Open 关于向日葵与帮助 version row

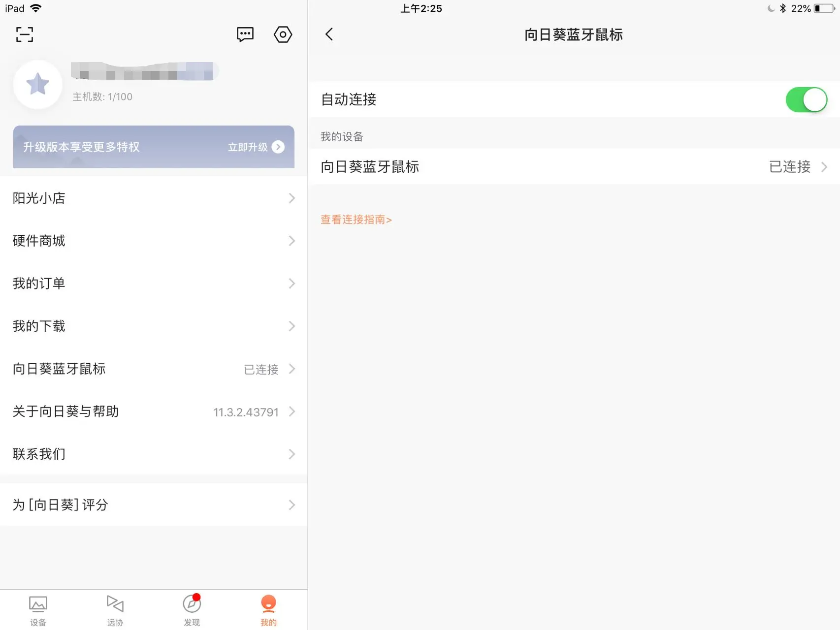154,411
